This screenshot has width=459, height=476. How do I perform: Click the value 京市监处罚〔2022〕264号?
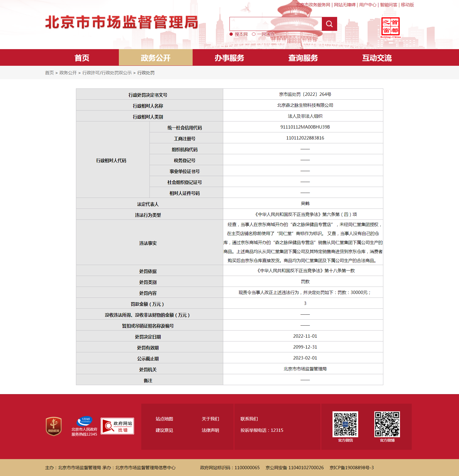click(x=305, y=94)
